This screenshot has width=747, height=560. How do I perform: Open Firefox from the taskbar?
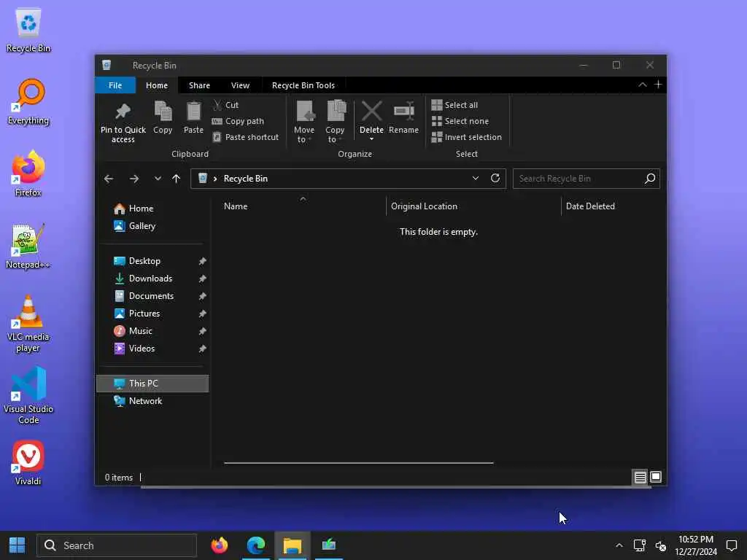220,545
